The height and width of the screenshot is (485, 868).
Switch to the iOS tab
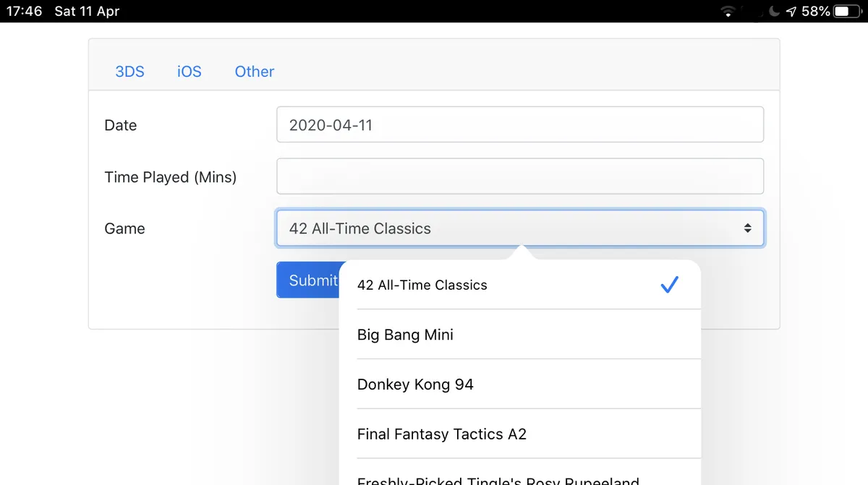[x=190, y=72]
